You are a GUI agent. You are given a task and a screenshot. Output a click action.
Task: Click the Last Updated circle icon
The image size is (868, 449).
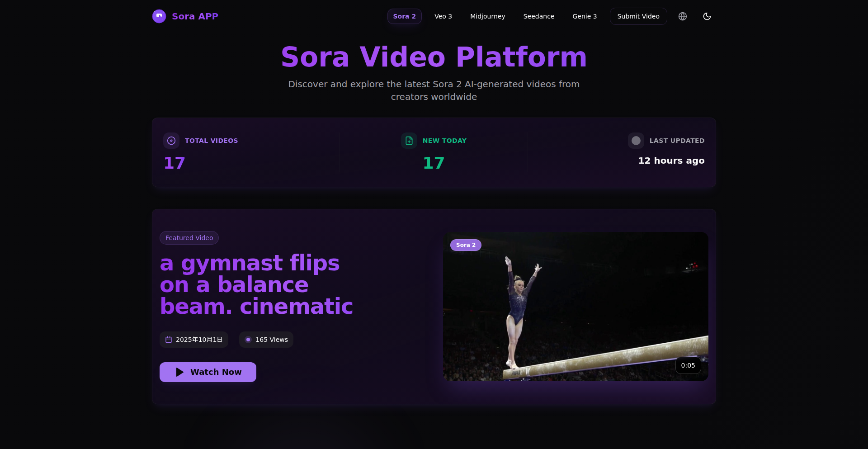pos(636,141)
